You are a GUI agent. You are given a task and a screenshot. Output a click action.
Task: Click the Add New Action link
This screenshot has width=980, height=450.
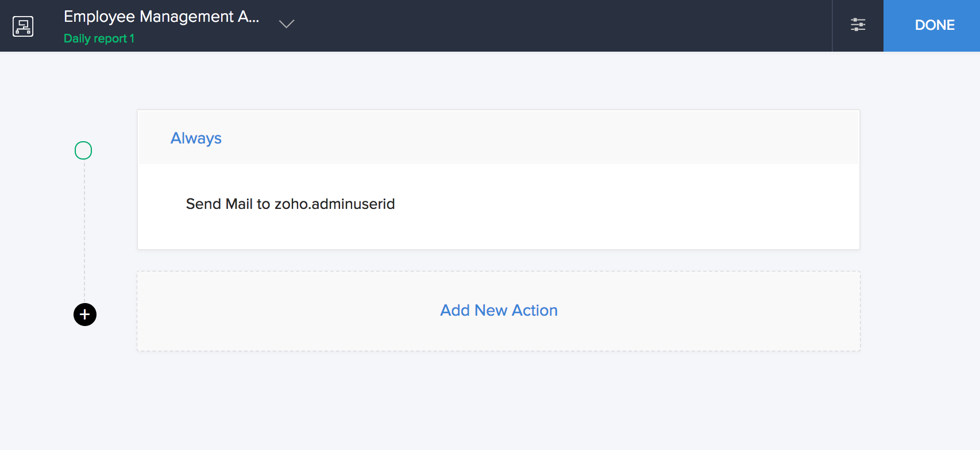click(x=499, y=311)
